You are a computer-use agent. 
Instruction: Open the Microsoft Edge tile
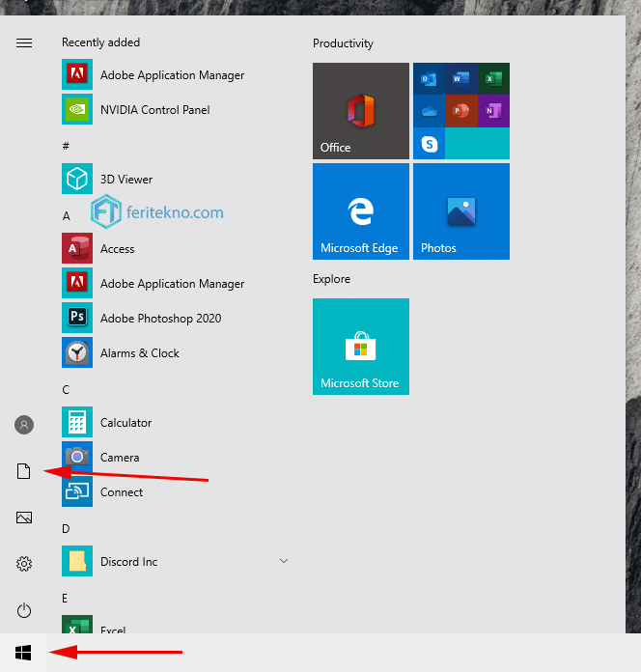(361, 211)
